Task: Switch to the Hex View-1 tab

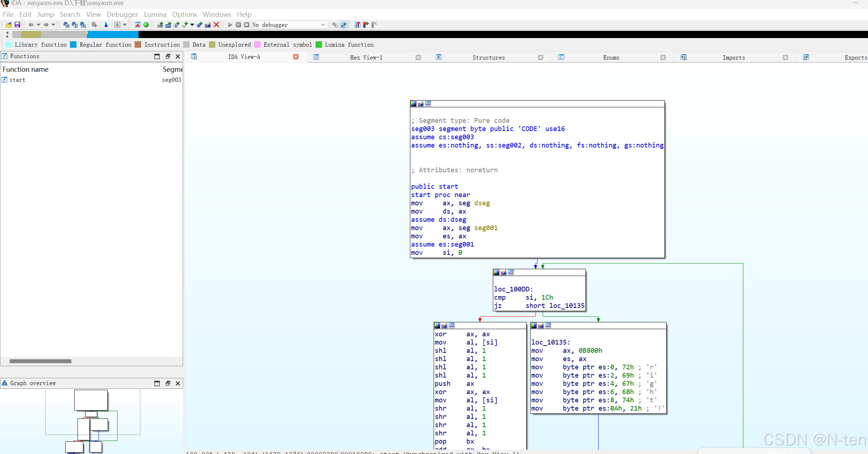Action: (x=366, y=57)
